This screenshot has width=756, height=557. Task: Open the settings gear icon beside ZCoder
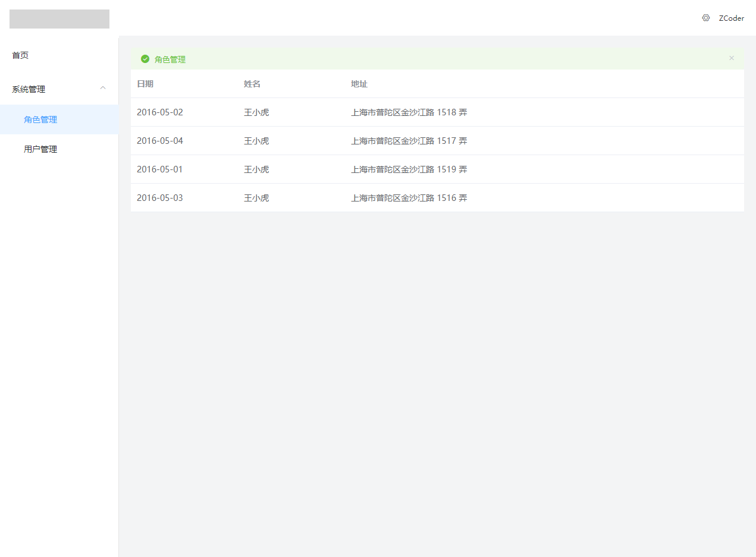click(706, 18)
